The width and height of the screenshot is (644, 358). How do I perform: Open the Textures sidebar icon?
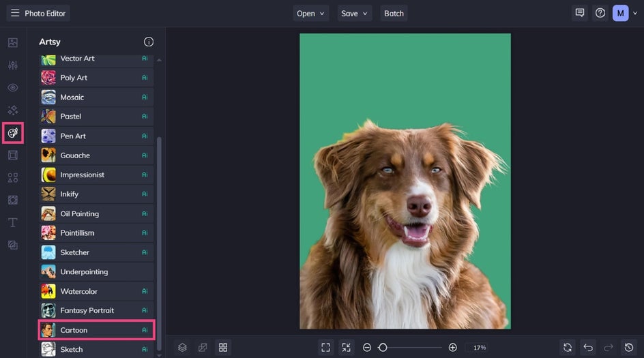pos(13,200)
